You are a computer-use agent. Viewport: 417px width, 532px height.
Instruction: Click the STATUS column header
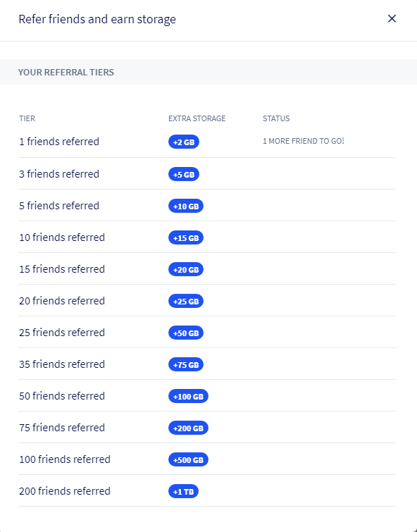pyautogui.click(x=276, y=118)
